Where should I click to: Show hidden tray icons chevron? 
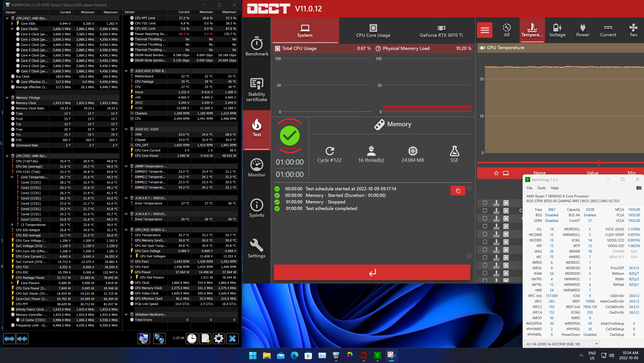pyautogui.click(x=581, y=355)
